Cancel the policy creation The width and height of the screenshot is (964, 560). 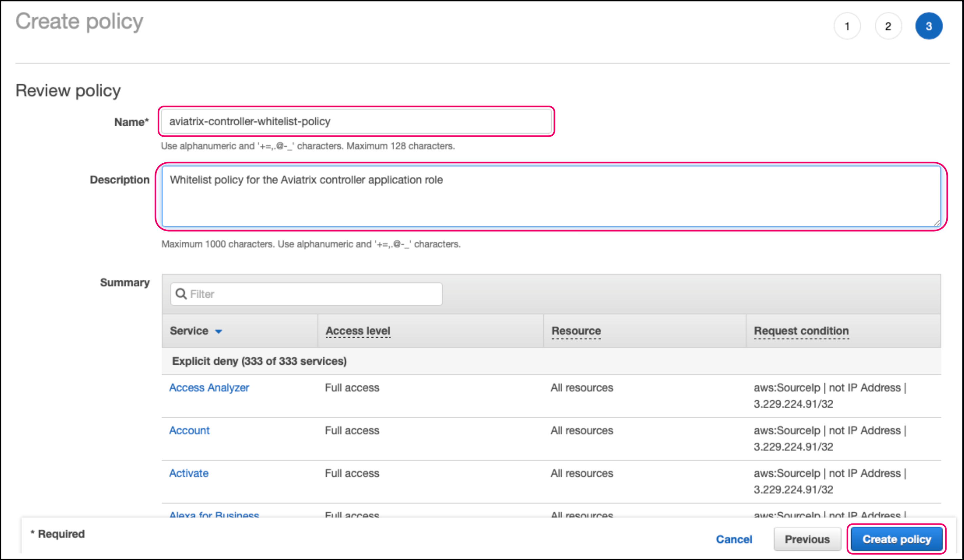(734, 539)
